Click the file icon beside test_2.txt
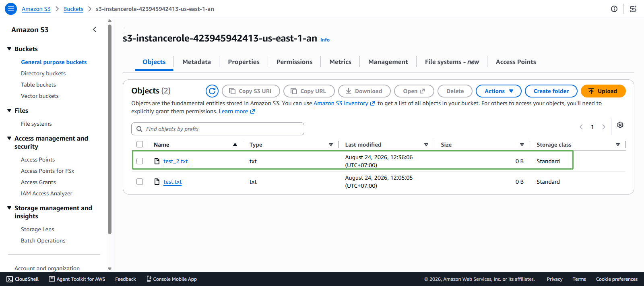644x286 pixels. (157, 161)
